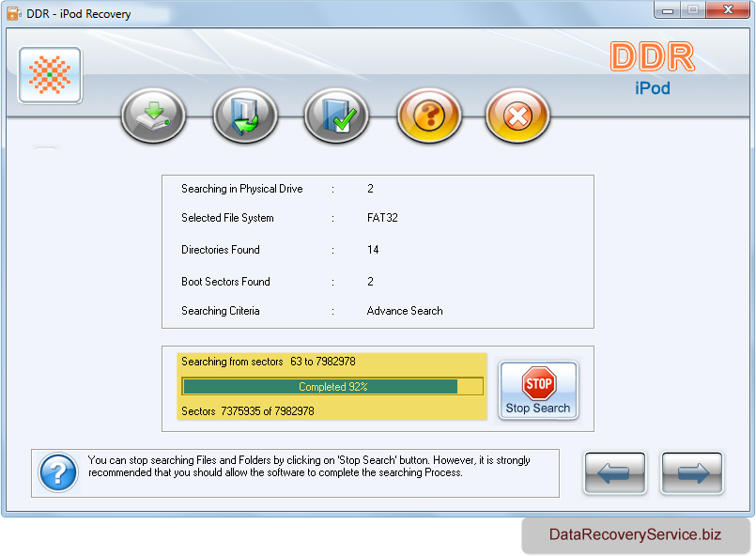Click the orange snowflake logo icon
756x556 pixels.
(50, 75)
